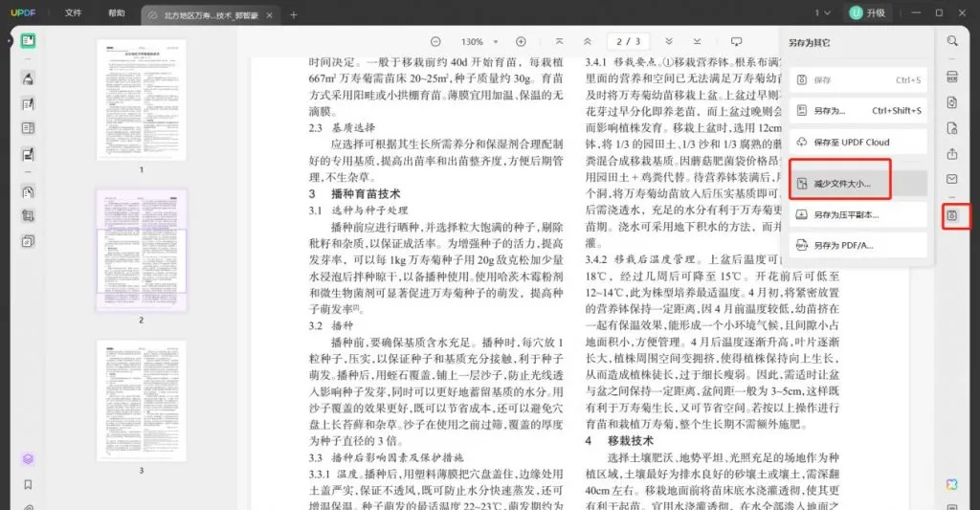The height and width of the screenshot is (510, 980).
Task: Select page 2 thumbnail
Action: coord(142,250)
